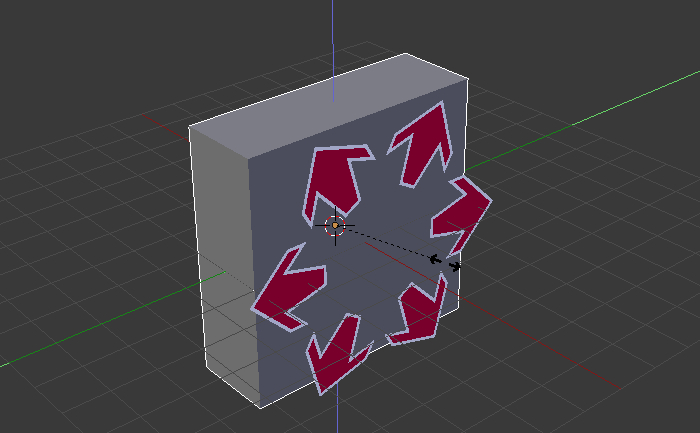This screenshot has width=700, height=433.
Task: Select the red arrow pointing left
Action: click(x=287, y=290)
